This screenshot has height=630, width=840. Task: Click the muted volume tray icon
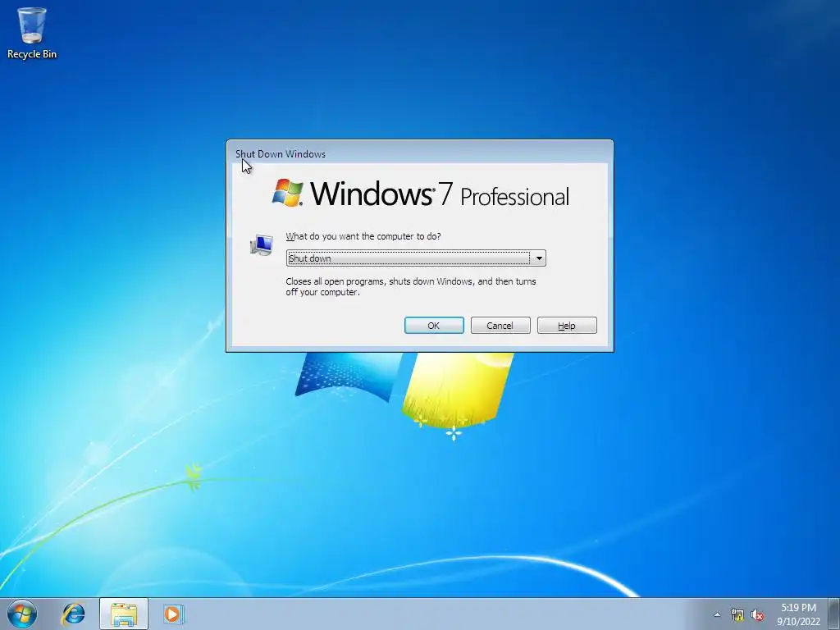757,614
